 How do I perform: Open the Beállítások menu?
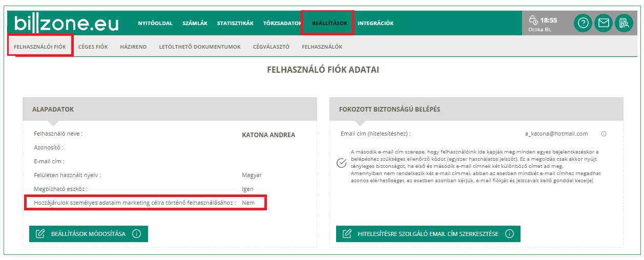click(x=329, y=23)
